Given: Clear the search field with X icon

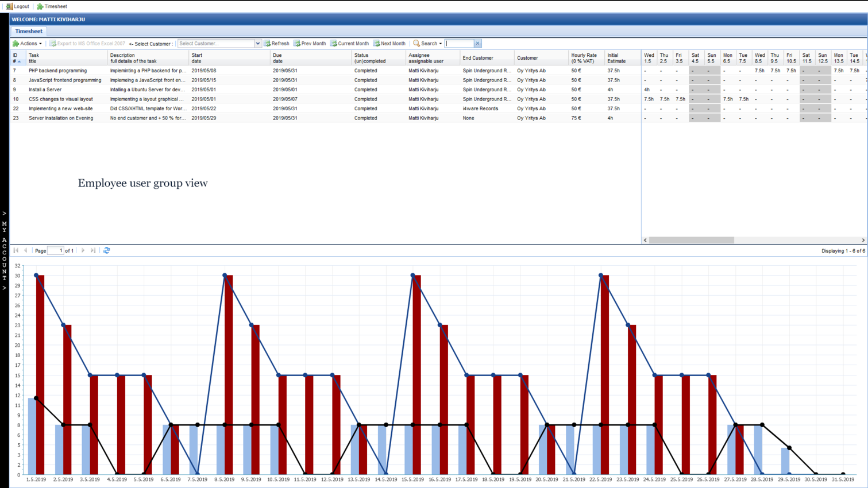Looking at the screenshot, I should click(477, 44).
